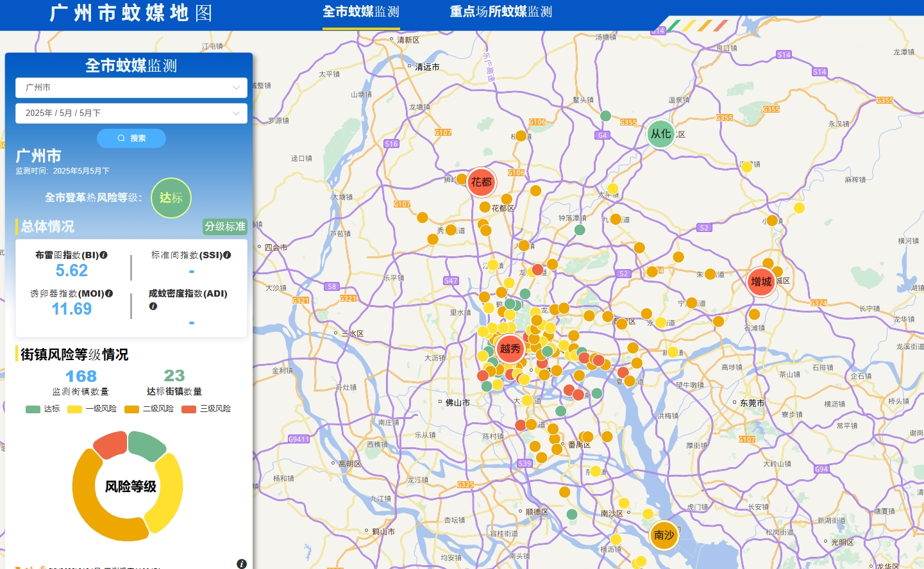Image resolution: width=924 pixels, height=569 pixels.
Task: Click the 增城 district marker
Action: click(x=761, y=282)
